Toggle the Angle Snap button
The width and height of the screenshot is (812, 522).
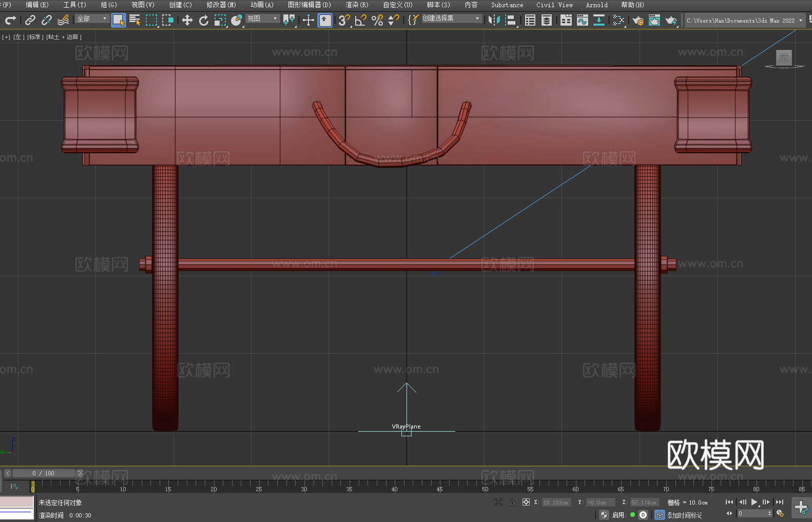click(360, 20)
